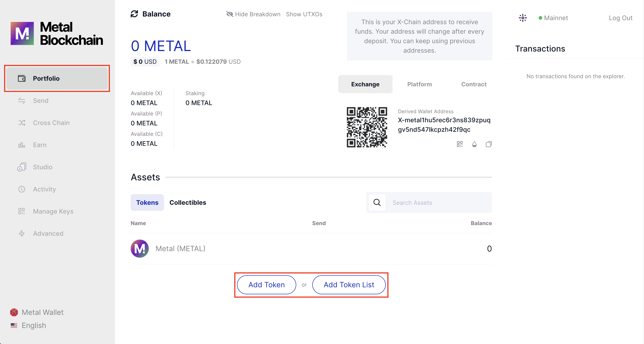Screen dimensions: 644x344
Task: Open the QR code view icon under address
Action: coord(459,144)
